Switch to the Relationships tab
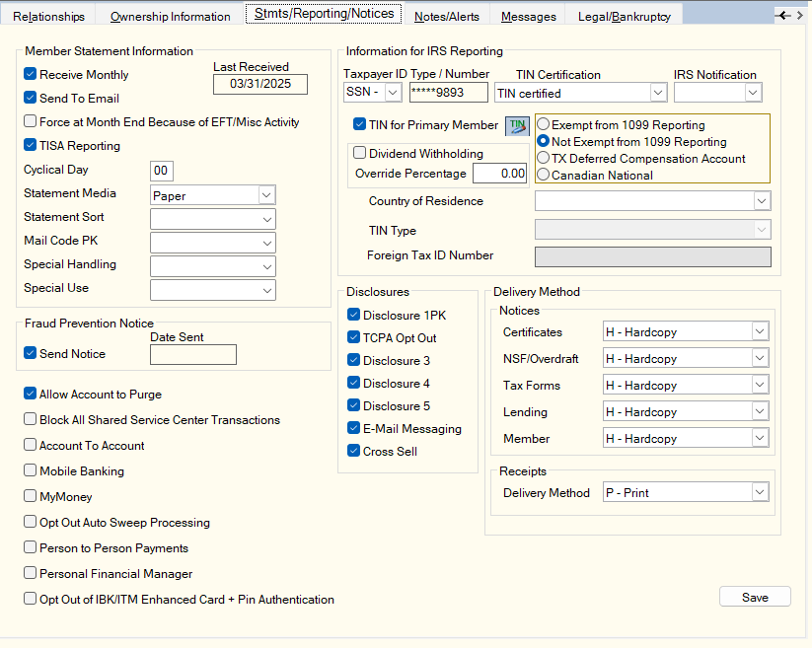This screenshot has height=648, width=812. 48,16
